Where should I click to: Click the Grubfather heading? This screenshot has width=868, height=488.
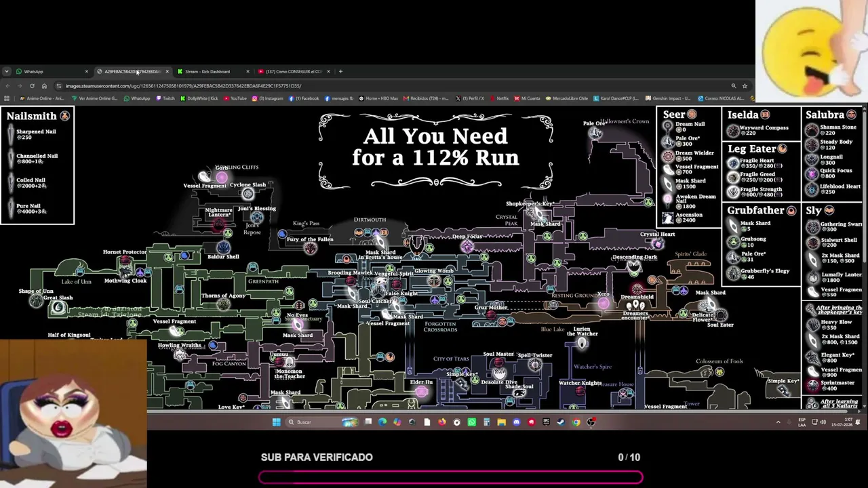(x=756, y=210)
